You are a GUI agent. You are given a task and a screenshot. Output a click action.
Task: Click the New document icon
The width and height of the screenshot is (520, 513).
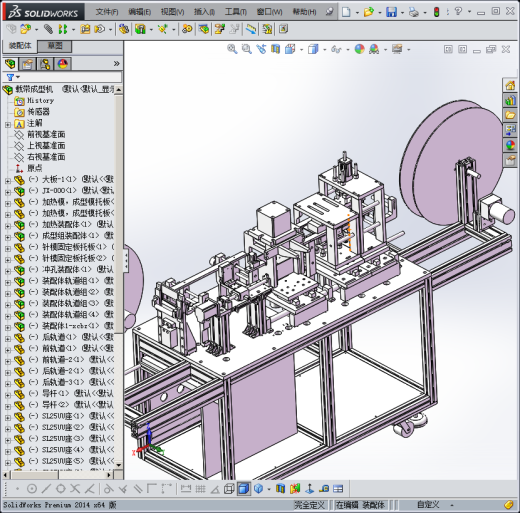click(346, 12)
